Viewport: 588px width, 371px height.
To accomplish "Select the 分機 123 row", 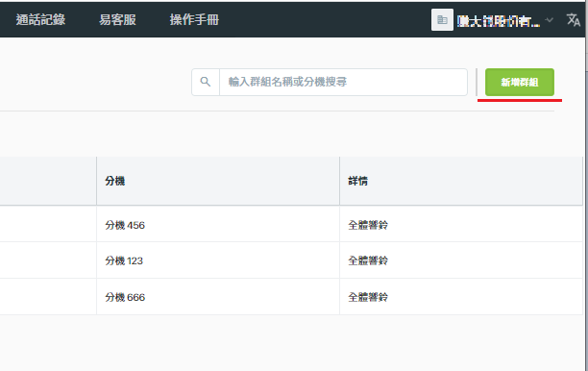I will click(291, 260).
